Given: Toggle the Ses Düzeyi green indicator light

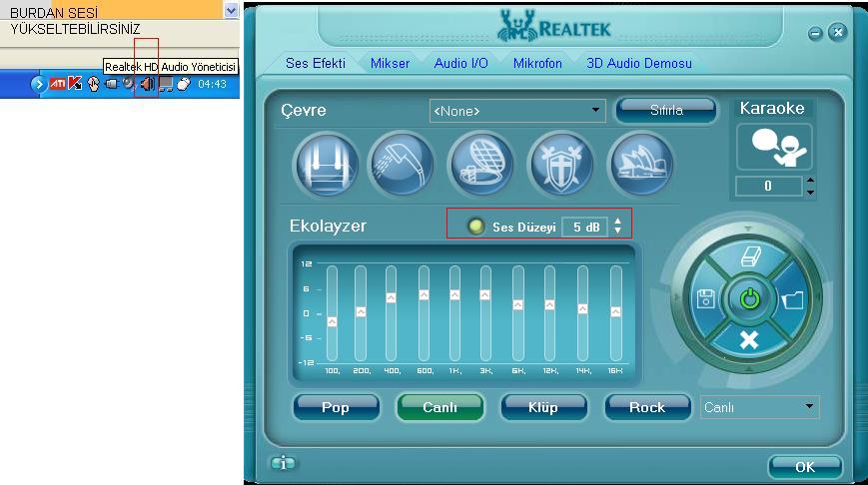Looking at the screenshot, I should tap(475, 227).
